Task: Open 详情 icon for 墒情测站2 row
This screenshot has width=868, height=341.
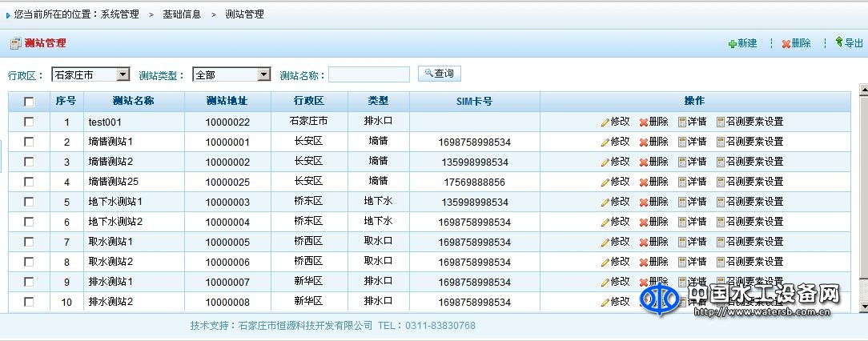Action: pyautogui.click(x=682, y=162)
